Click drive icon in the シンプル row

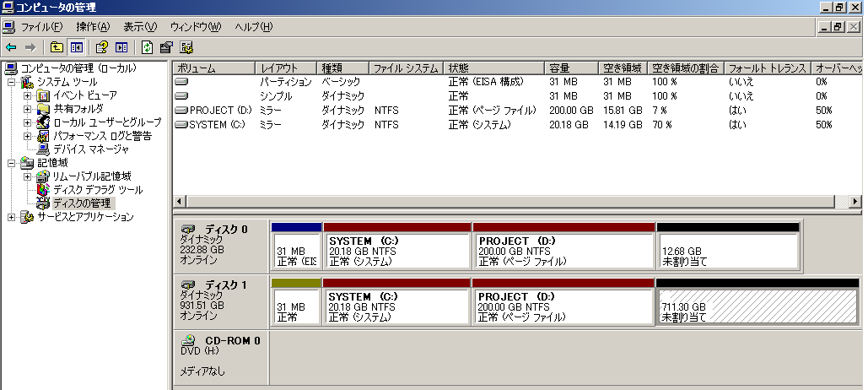181,96
